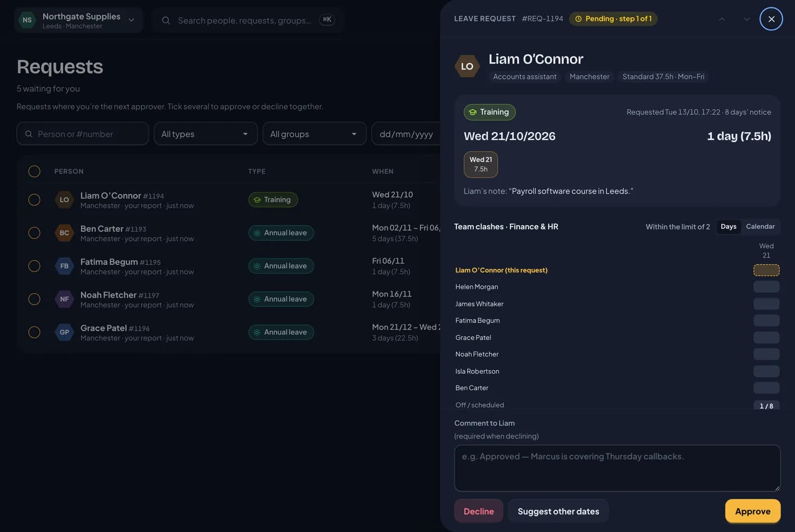Image resolution: width=795 pixels, height=532 pixels.
Task: Open the All types dropdown
Action: pyautogui.click(x=206, y=134)
